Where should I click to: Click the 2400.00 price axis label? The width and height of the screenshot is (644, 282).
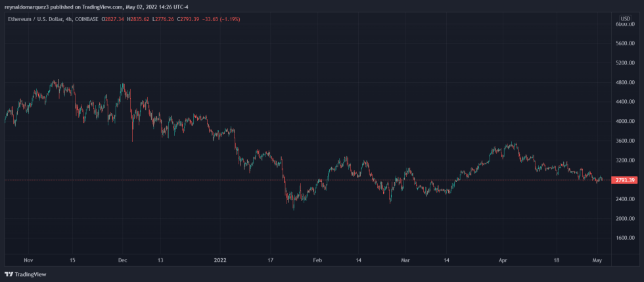[x=625, y=199]
